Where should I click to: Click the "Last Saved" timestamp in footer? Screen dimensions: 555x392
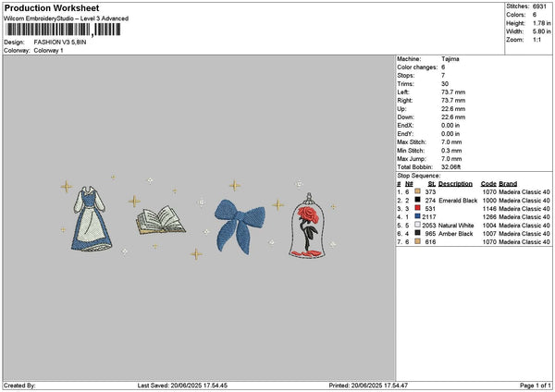coord(182,386)
